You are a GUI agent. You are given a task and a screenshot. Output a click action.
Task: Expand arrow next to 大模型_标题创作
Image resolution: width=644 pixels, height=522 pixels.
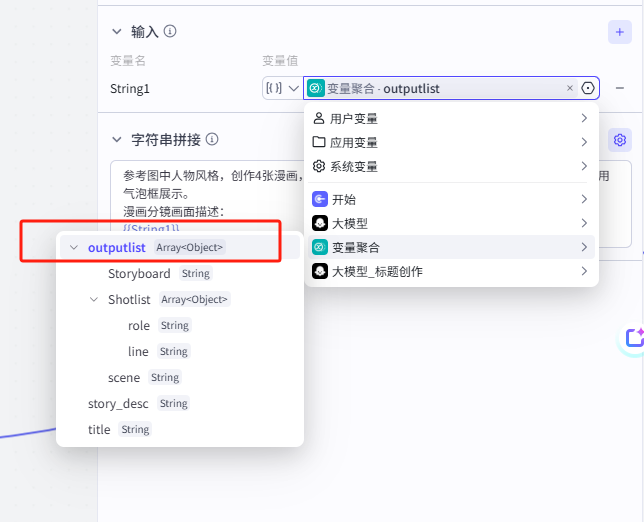pos(584,271)
